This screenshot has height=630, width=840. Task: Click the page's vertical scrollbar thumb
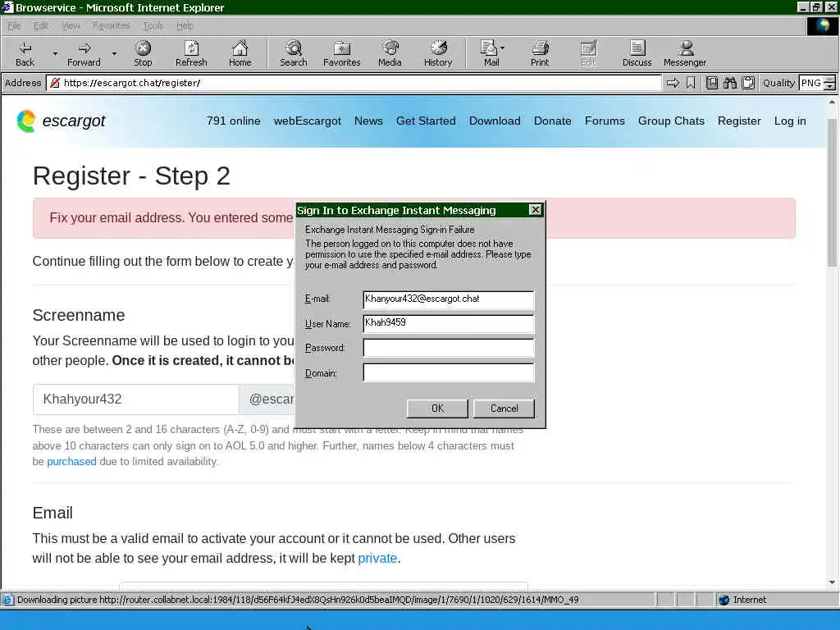832,193
